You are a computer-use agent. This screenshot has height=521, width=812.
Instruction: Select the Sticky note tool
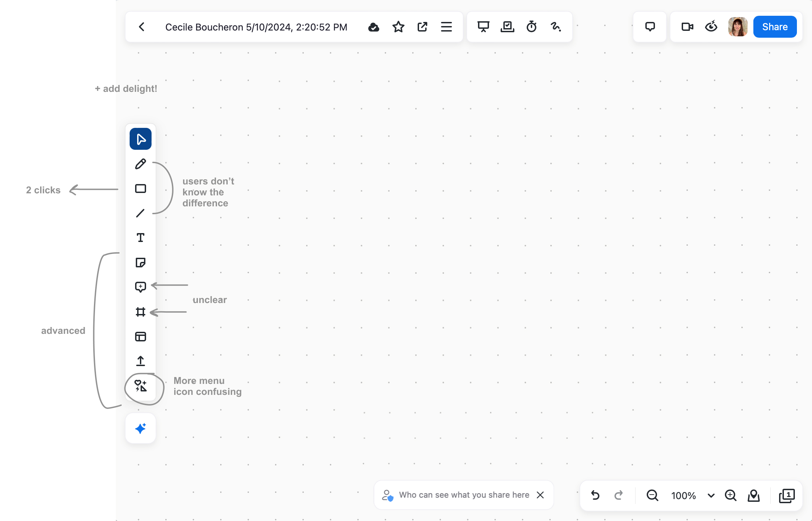[x=140, y=263]
